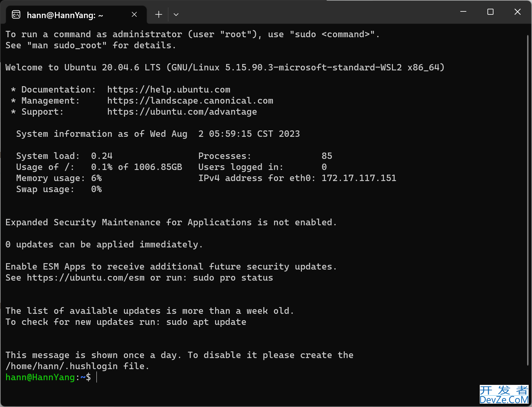Click 'Wed Aug 2 05:59:15 CST 2023' timestamp

[x=225, y=134]
